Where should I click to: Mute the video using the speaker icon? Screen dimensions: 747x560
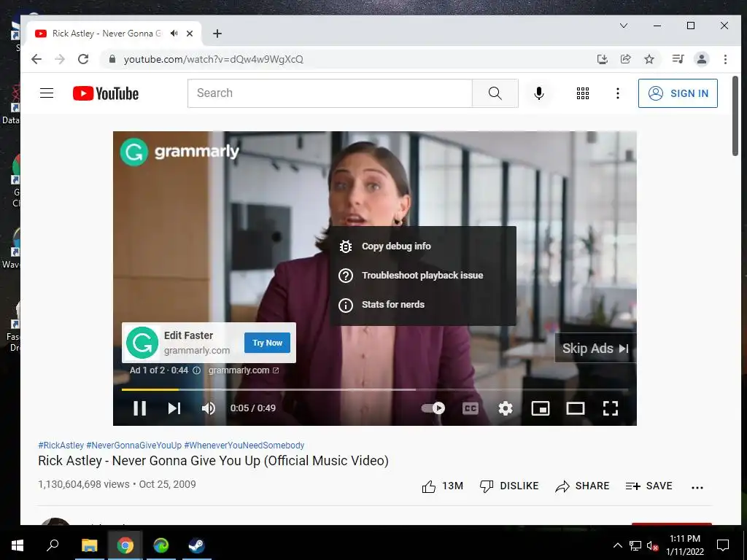coord(209,408)
